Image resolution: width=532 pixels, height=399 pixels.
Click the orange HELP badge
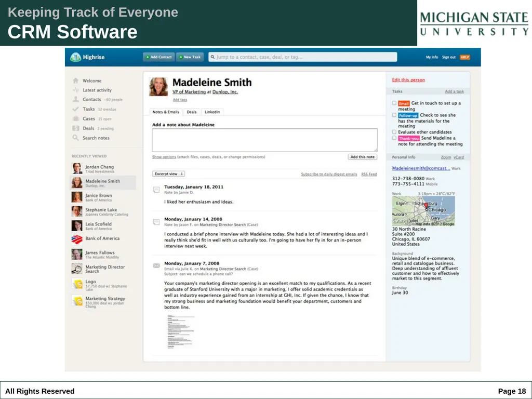click(465, 57)
